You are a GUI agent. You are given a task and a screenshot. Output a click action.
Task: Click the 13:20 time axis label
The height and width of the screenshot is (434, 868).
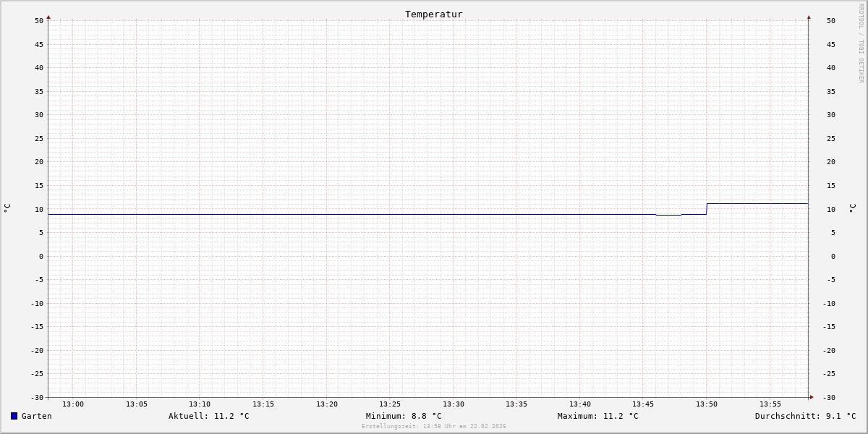[327, 404]
